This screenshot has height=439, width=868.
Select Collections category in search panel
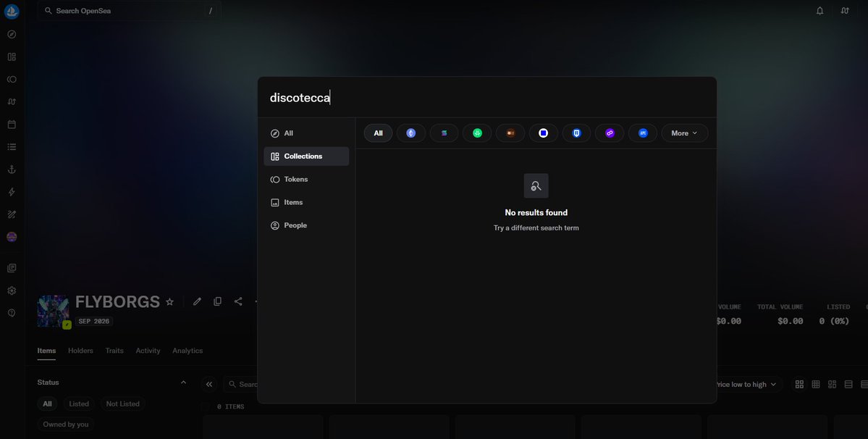tap(307, 156)
